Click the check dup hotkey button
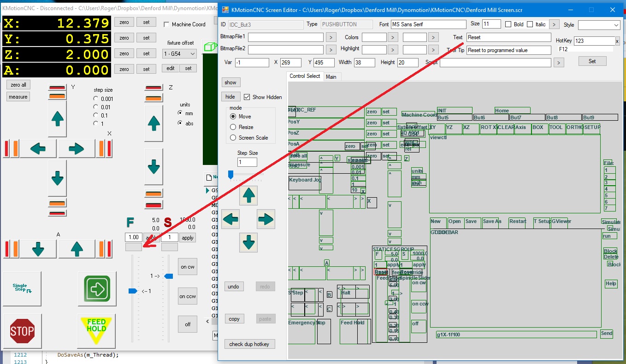This screenshot has width=626, height=364. click(x=249, y=344)
